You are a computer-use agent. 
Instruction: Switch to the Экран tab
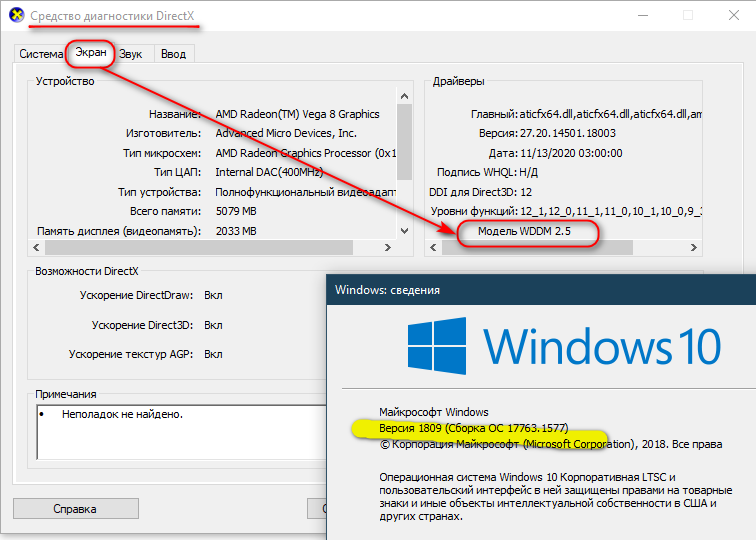click(91, 53)
